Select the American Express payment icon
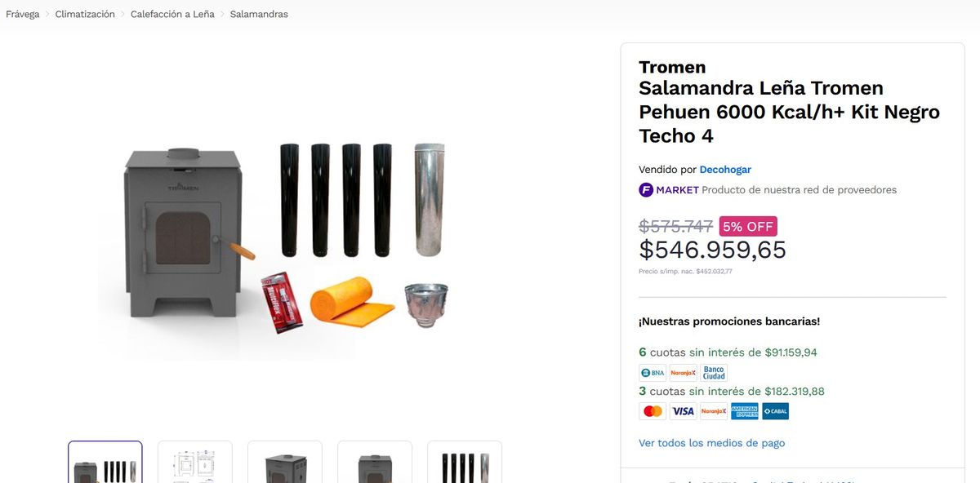Image resolution: width=980 pixels, height=483 pixels. pyautogui.click(x=744, y=410)
